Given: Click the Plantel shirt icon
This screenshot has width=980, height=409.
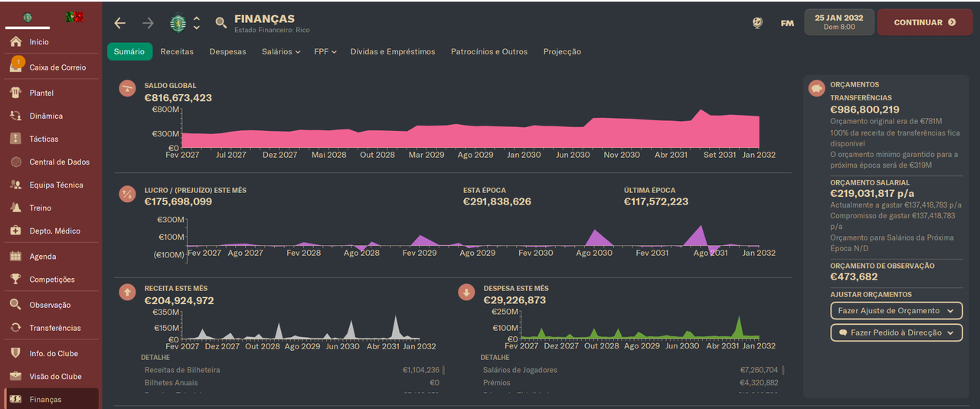Looking at the screenshot, I should click(x=15, y=93).
